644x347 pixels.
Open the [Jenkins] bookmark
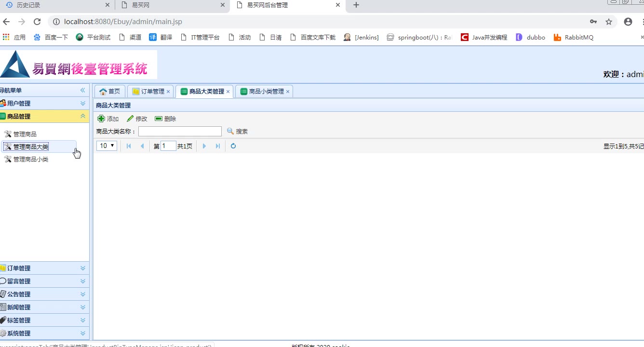(x=361, y=37)
